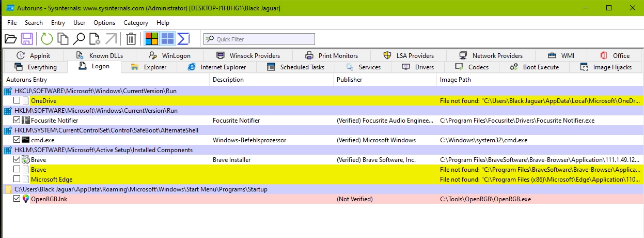644x238 pixels.
Task: Switch to the Explorer tab
Action: coord(149,67)
